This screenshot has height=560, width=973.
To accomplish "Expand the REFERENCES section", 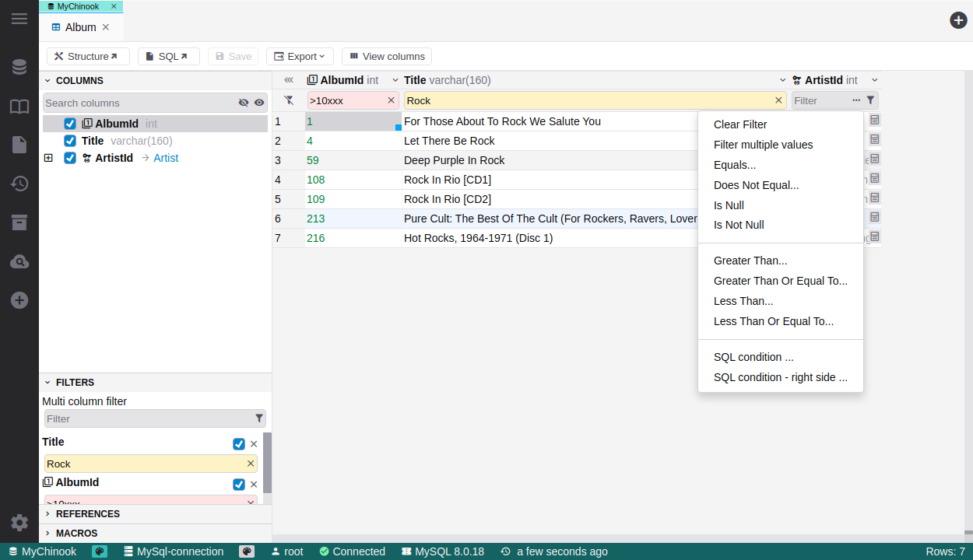I will pos(87,514).
